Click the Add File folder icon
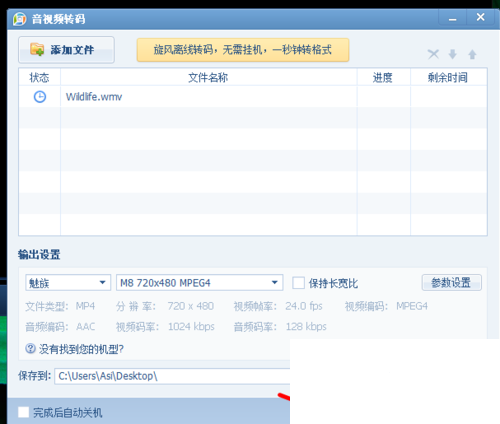Screen dimensions: 500x424 37,49
